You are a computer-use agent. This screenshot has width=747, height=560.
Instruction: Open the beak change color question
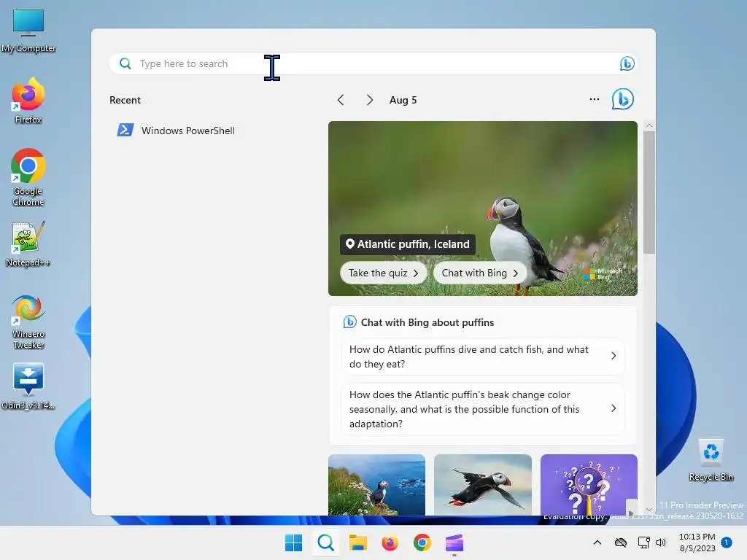pyautogui.click(x=483, y=409)
